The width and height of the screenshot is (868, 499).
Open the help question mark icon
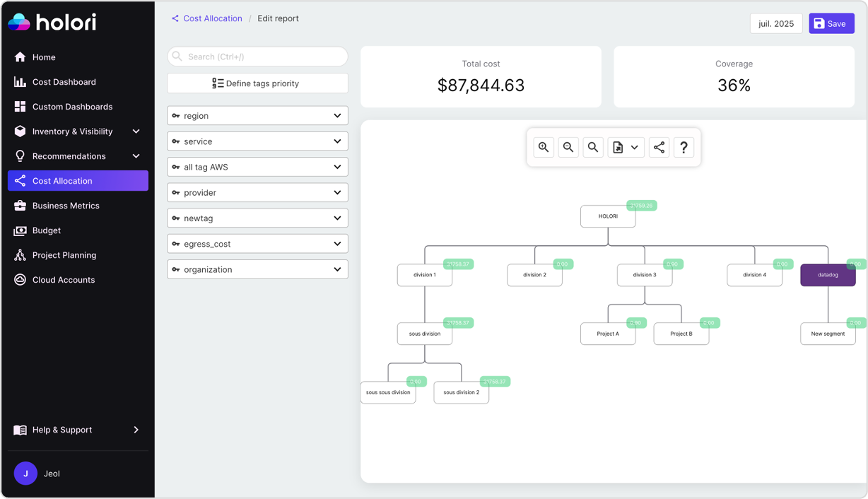pyautogui.click(x=683, y=147)
